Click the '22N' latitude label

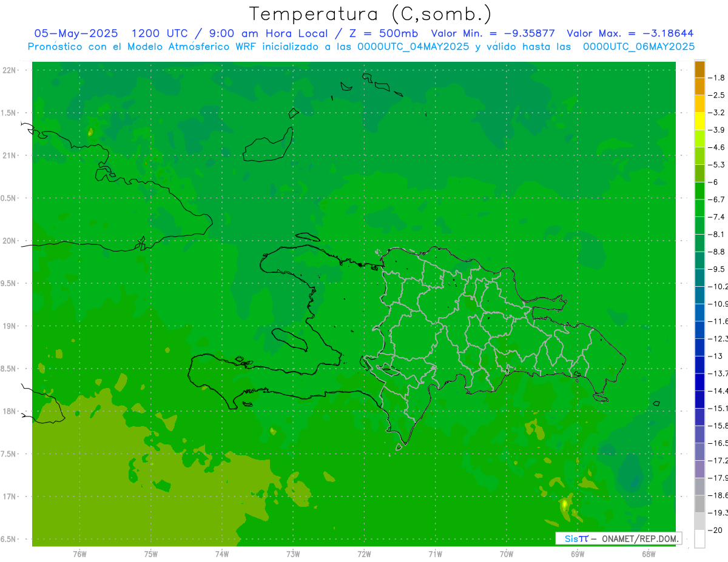pos(10,70)
